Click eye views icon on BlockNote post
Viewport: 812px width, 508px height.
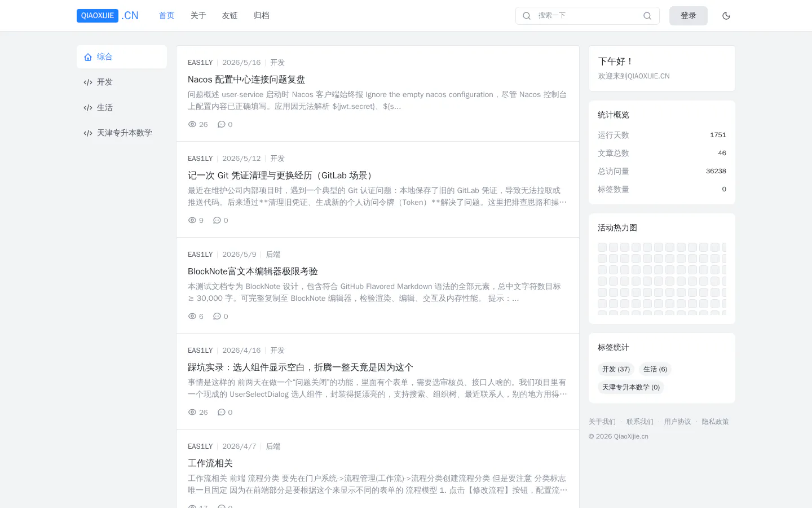coord(192,316)
